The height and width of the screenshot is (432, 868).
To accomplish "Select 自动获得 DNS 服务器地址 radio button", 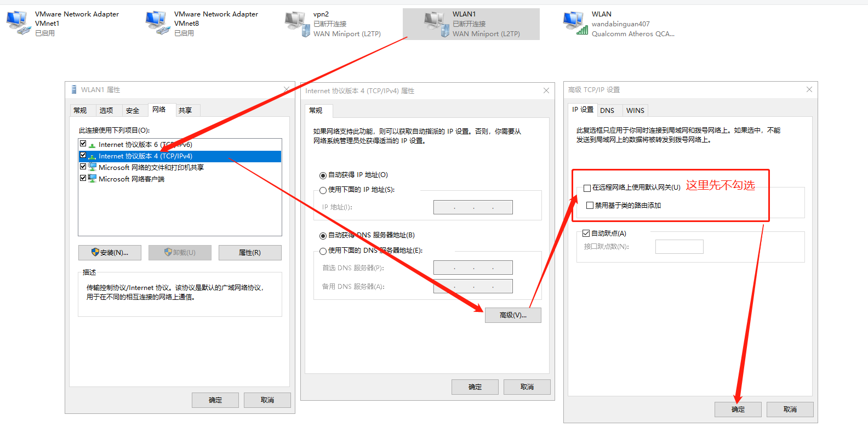I will 323,236.
